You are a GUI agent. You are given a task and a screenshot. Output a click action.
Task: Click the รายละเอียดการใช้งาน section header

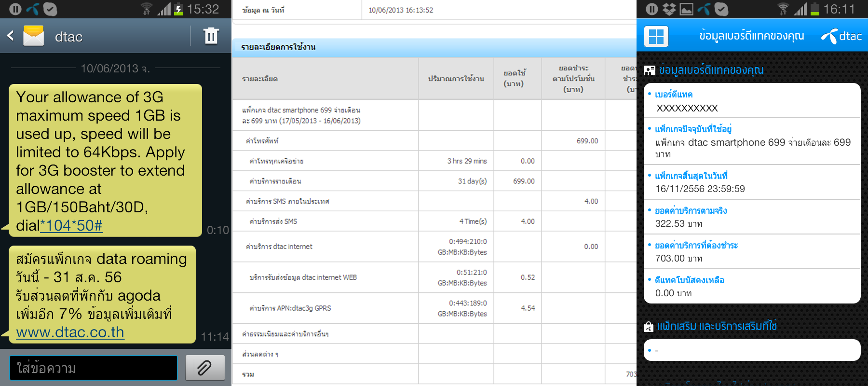tap(434, 47)
